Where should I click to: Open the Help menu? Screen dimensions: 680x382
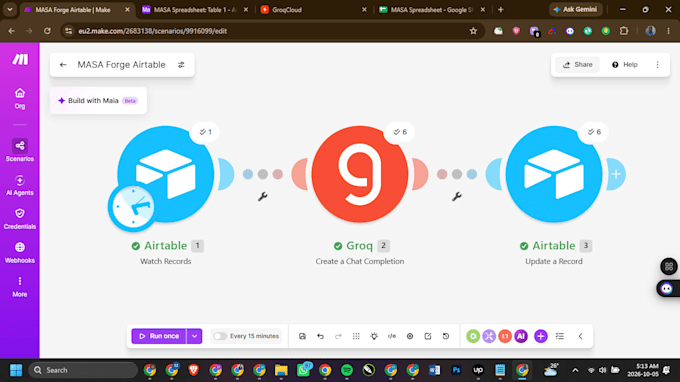pos(625,65)
